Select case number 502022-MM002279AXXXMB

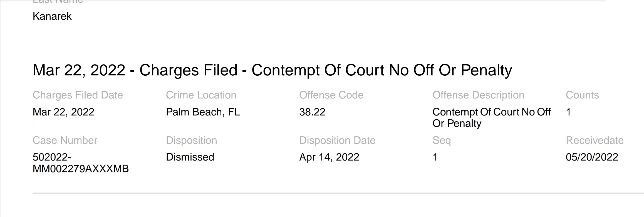[x=81, y=163]
